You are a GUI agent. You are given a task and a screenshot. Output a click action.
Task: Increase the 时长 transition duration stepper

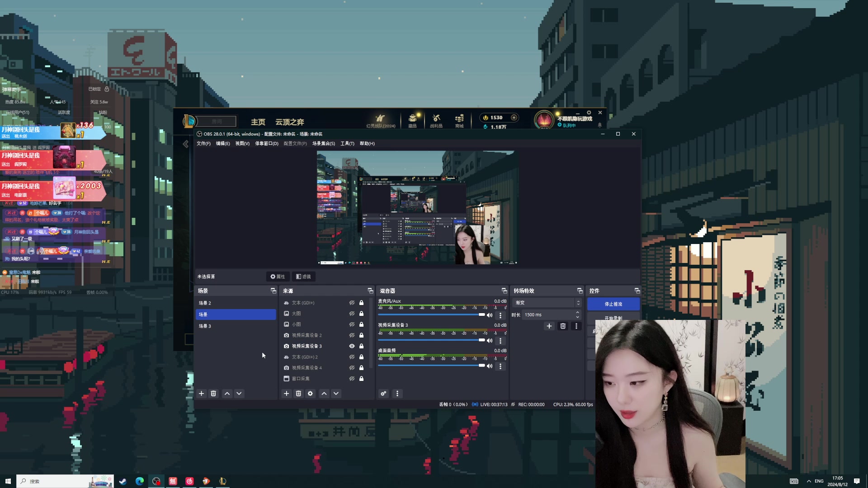(577, 313)
